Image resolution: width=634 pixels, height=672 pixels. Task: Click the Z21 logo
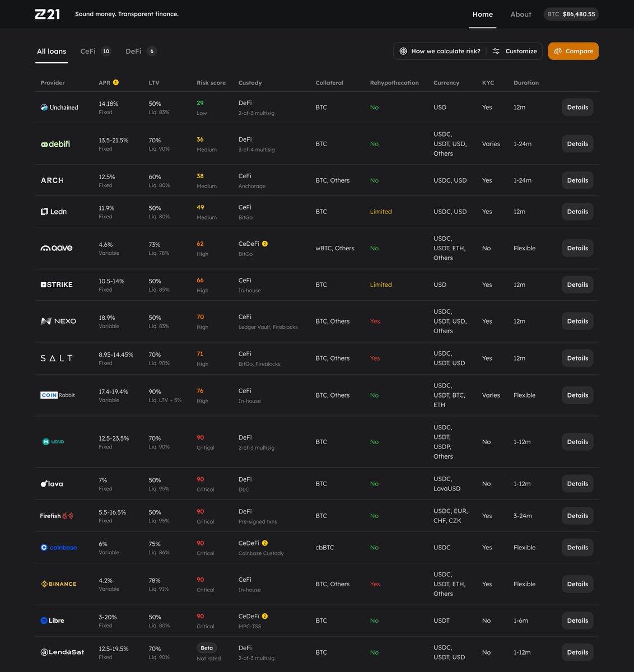48,14
